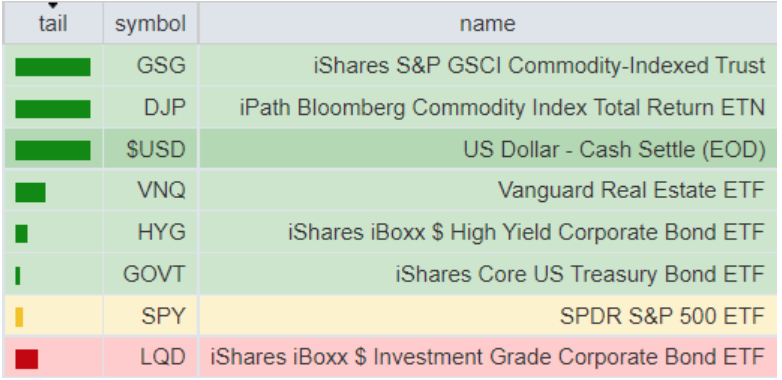Image resolution: width=782 pixels, height=380 pixels.
Task: Click the $USD green tail bar
Action: (53, 150)
